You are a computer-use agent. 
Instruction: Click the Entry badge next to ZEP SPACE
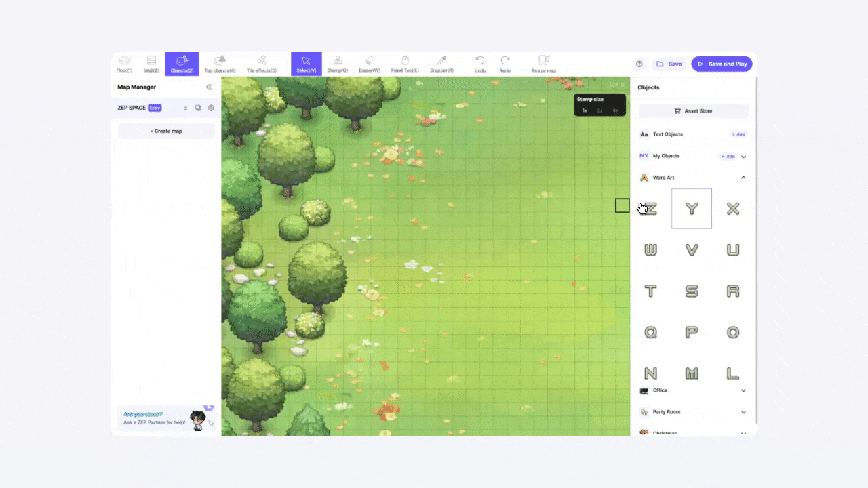tap(155, 108)
